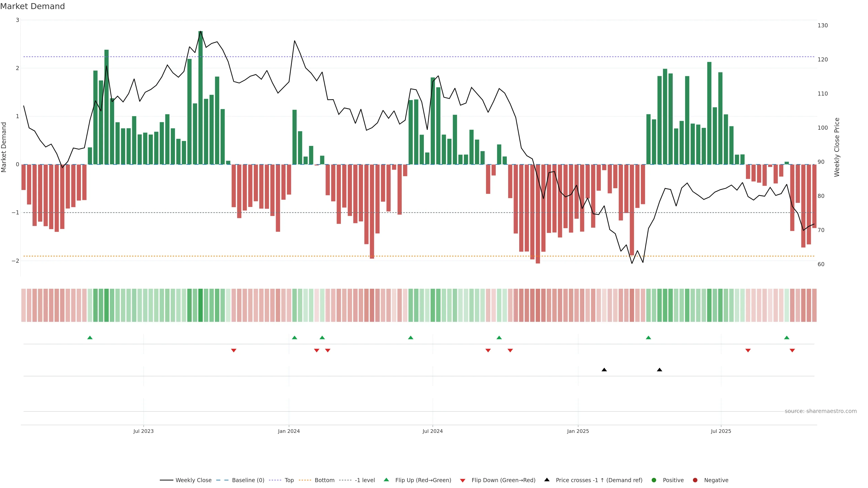Image resolution: width=868 pixels, height=488 pixels.
Task: Click the green Positive legend dot
Action: [654, 480]
